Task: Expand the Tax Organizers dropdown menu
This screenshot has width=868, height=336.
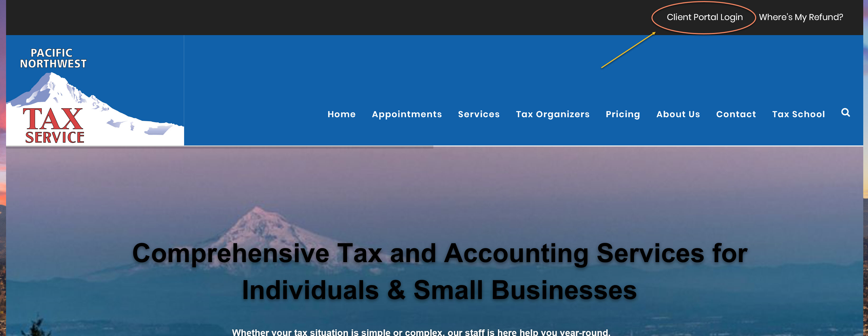Action: point(552,113)
